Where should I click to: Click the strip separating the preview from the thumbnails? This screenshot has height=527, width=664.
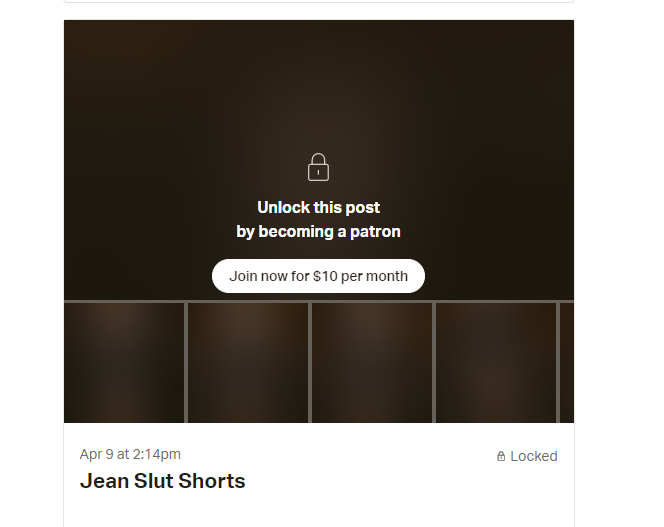pyautogui.click(x=319, y=301)
